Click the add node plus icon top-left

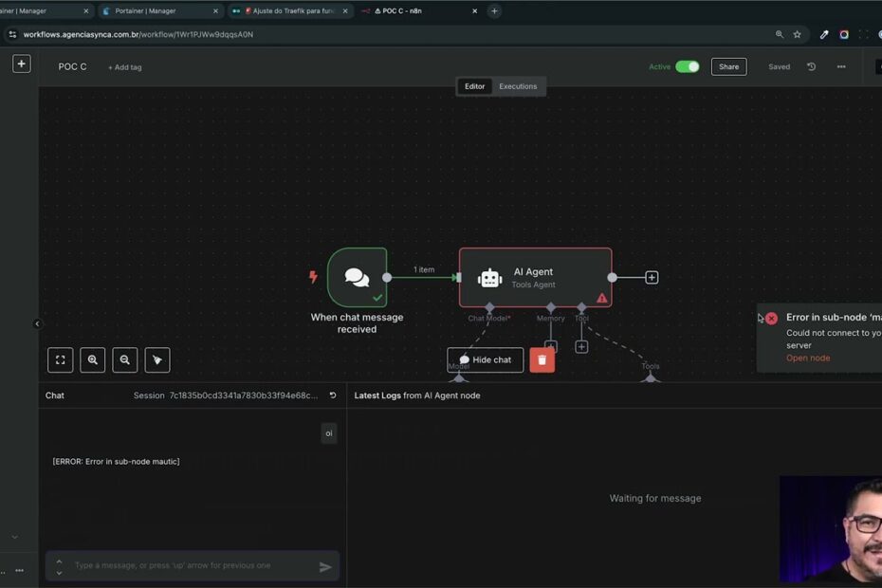point(21,63)
